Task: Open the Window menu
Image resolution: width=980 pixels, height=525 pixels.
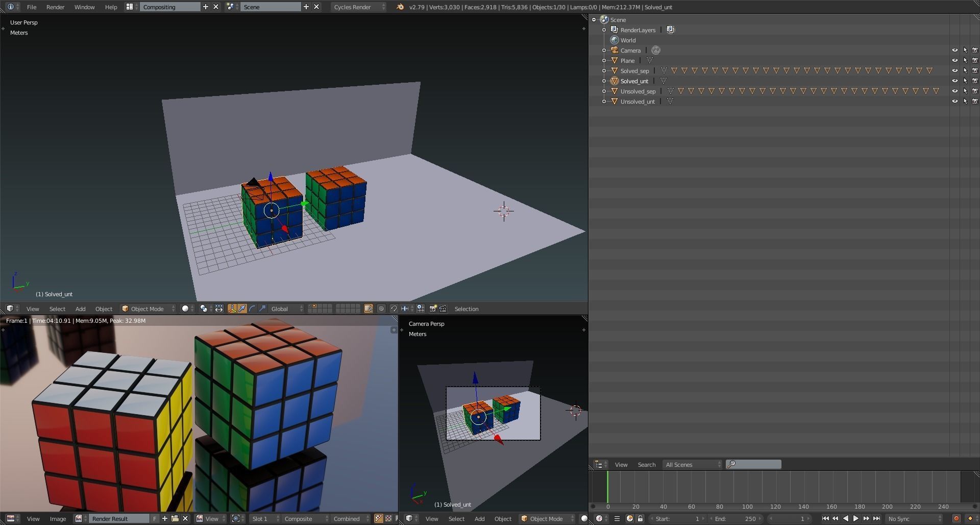Action: (x=84, y=7)
